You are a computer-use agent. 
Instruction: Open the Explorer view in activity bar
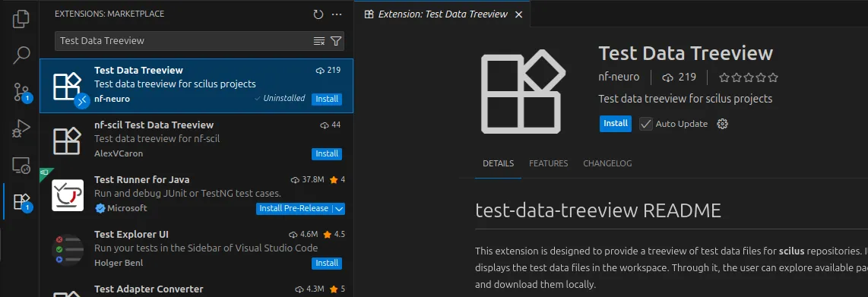point(21,19)
